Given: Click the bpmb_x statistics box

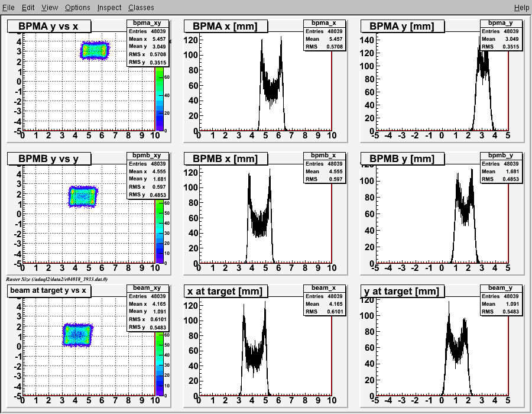Looking at the screenshot, I should tap(325, 167).
